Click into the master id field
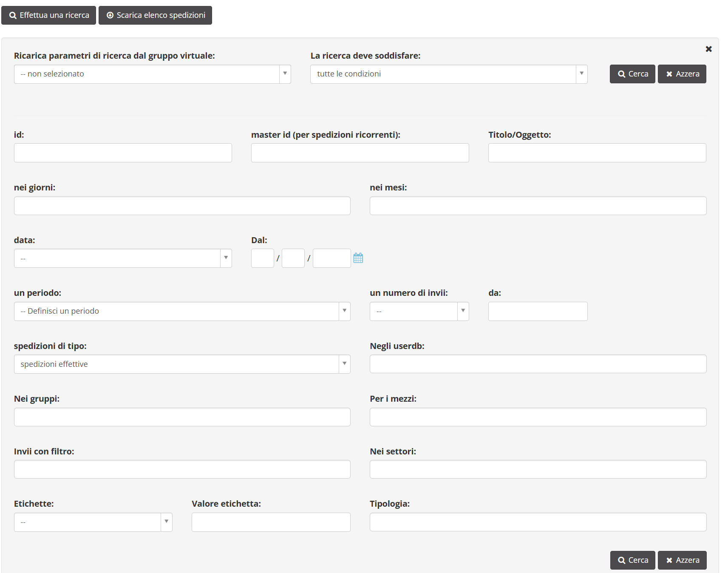Screen dimensions: 728x573 click(360, 153)
